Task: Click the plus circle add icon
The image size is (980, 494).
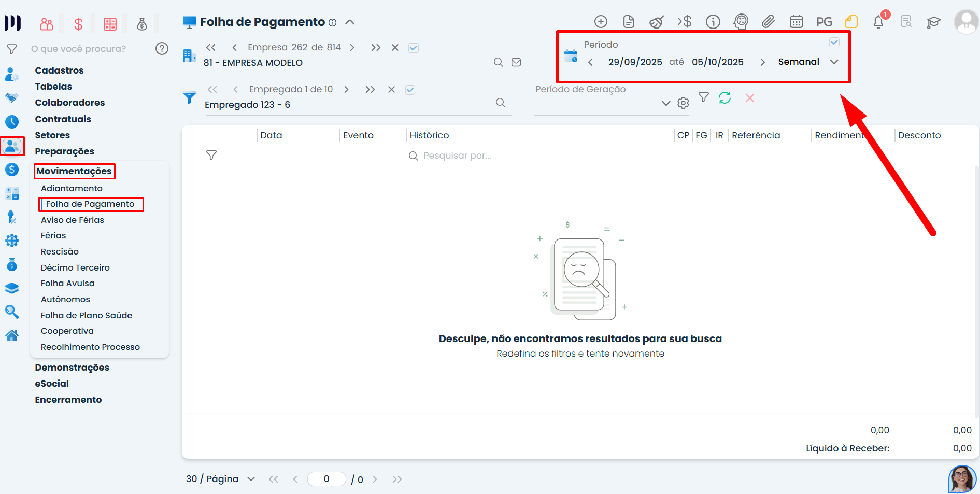Action: [601, 21]
